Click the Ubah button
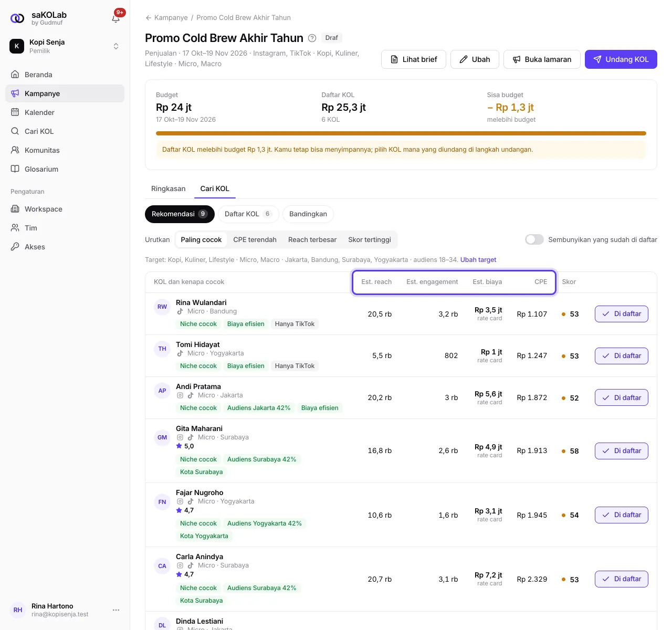This screenshot has height=630, width=672. 475,59
